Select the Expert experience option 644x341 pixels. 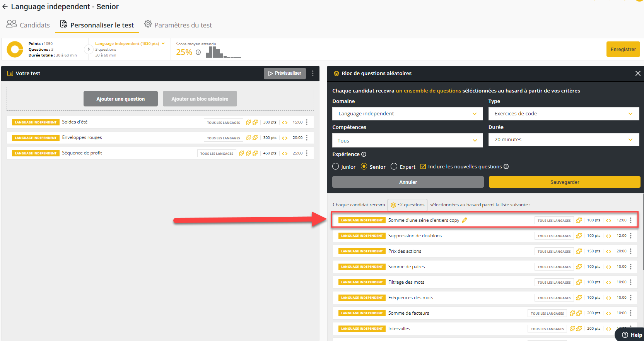(394, 166)
